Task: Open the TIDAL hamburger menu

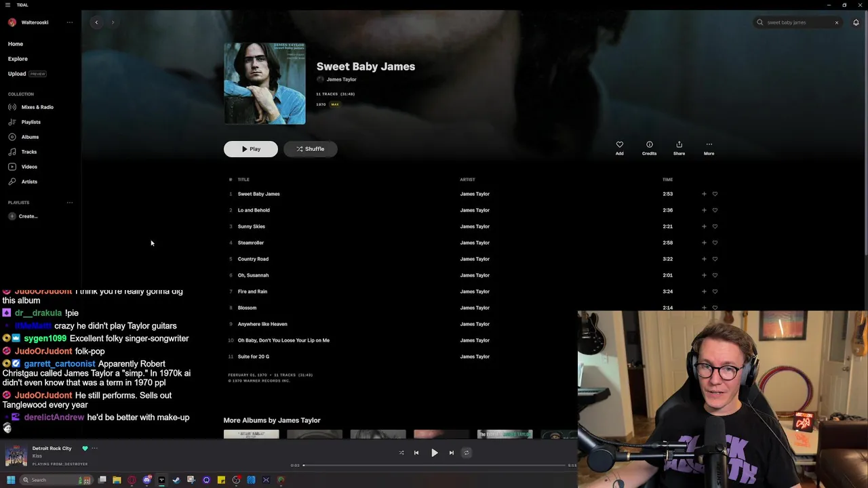Action: (x=7, y=5)
